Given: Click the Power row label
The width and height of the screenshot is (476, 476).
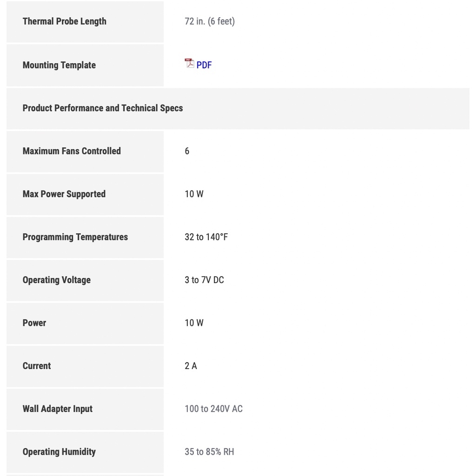Looking at the screenshot, I should click(34, 323).
